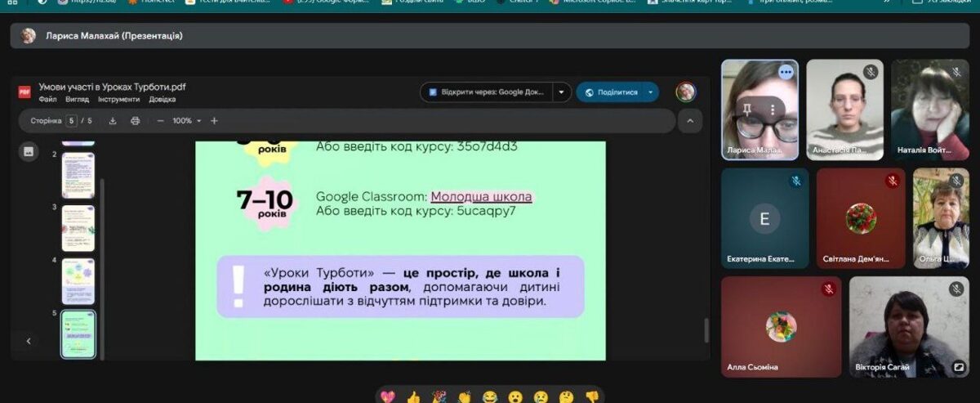Send the thumbs down reaction
This screenshot has width=980, height=403.
coord(592,396)
